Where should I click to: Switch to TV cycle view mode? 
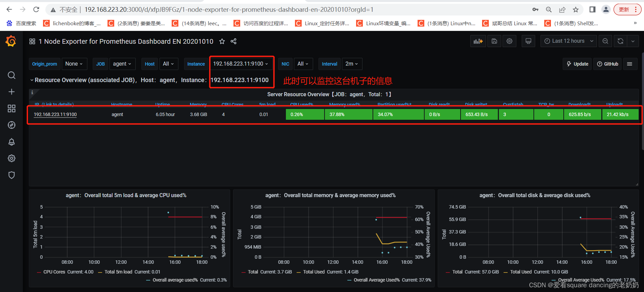coord(528,41)
